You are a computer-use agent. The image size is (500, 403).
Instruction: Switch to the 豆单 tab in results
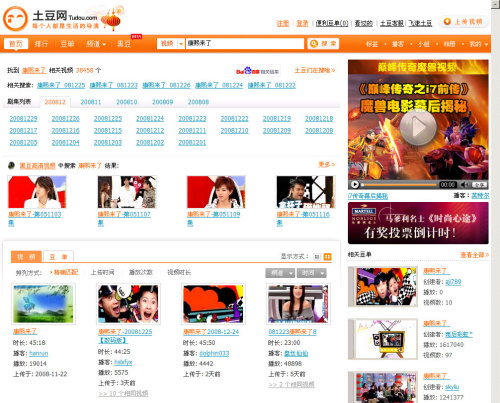click(x=59, y=257)
